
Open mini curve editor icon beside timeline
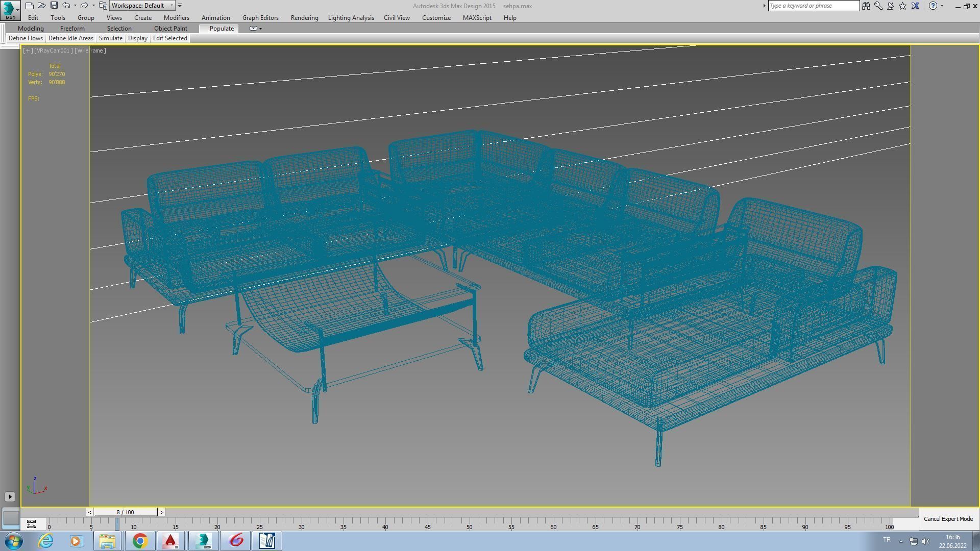[x=31, y=524]
